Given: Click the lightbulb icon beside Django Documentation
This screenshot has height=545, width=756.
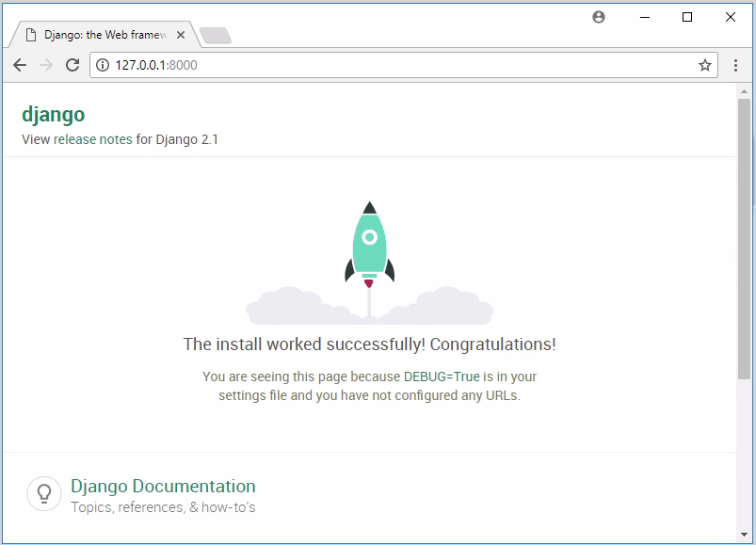Looking at the screenshot, I should tap(43, 494).
